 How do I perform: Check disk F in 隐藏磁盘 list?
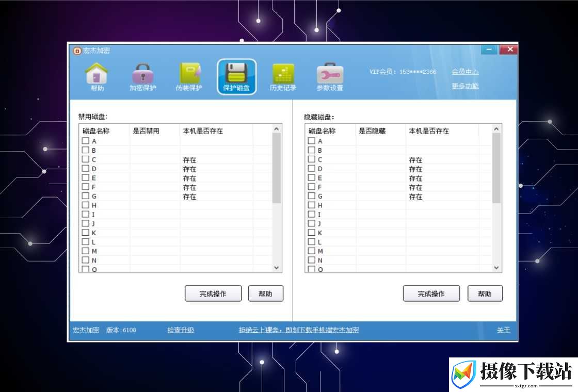(x=312, y=187)
